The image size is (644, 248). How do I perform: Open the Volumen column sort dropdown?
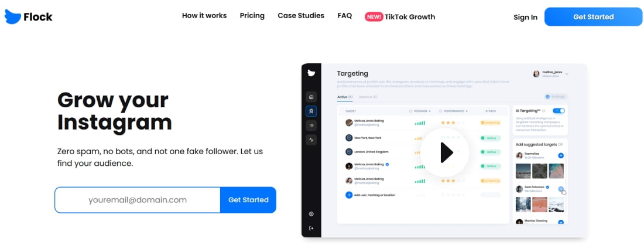tap(430, 111)
